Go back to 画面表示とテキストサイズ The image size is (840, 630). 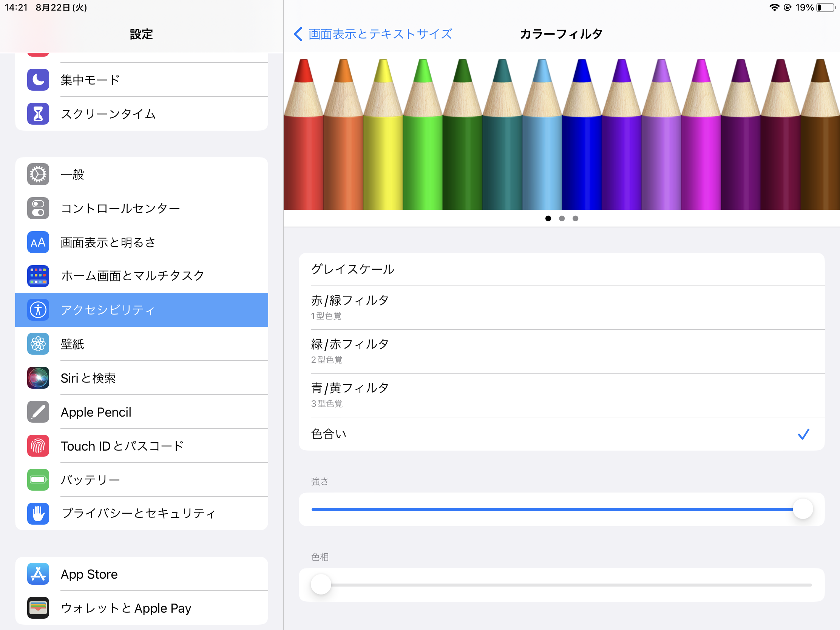(373, 34)
